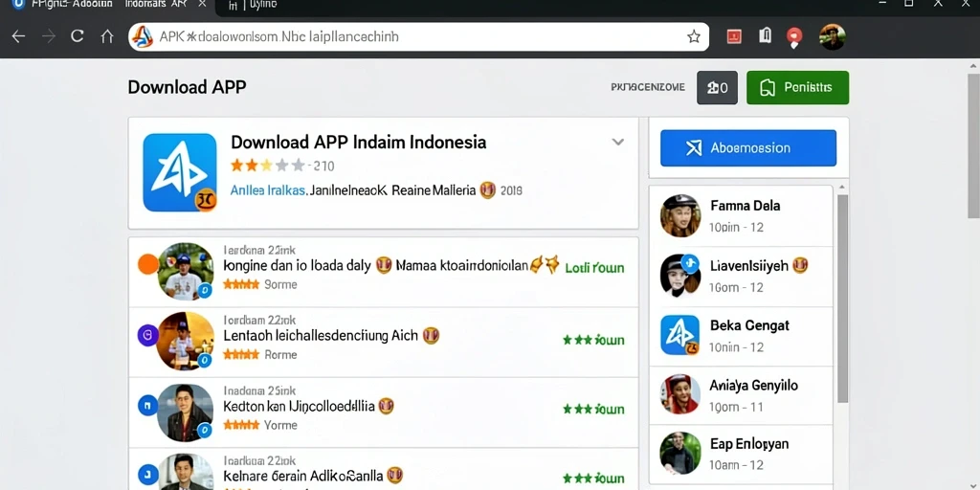Close the first browser tab
Viewport: 980px width, 490px height.
tap(202, 5)
